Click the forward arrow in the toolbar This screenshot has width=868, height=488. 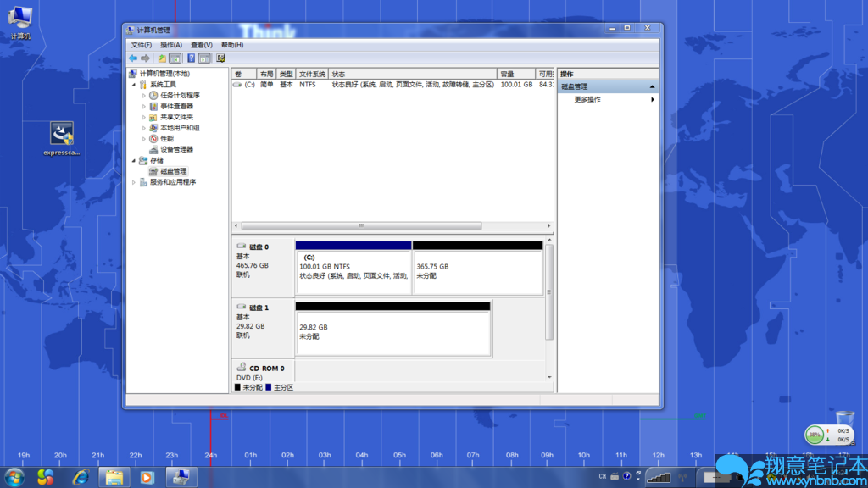[145, 58]
